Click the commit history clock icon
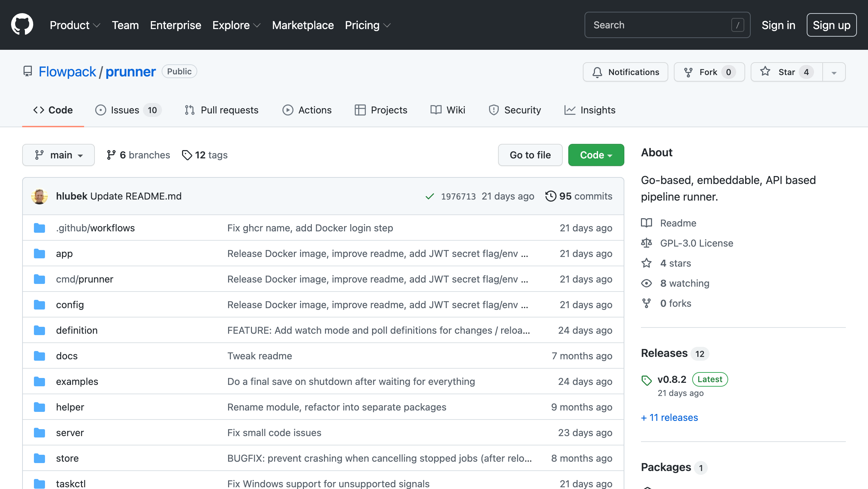 coord(551,196)
